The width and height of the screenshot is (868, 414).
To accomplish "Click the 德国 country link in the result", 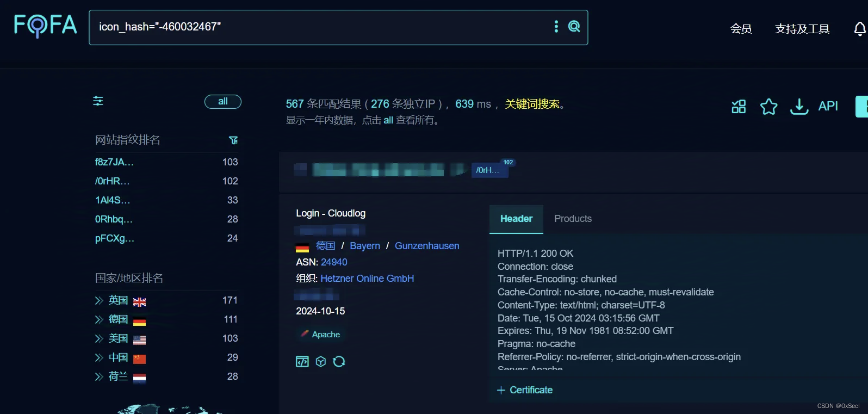I will (325, 246).
